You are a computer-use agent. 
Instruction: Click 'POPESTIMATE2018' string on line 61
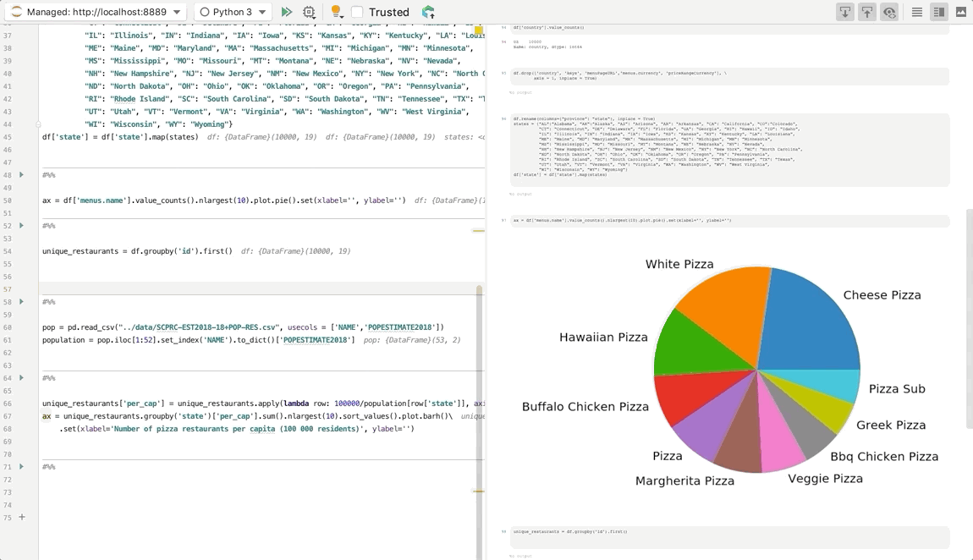click(x=318, y=340)
